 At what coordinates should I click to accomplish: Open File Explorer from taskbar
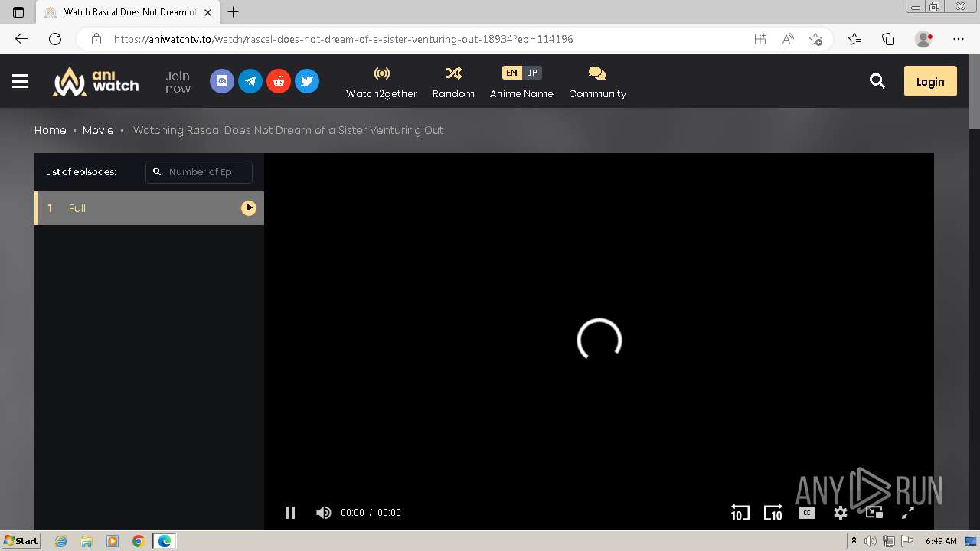(87, 541)
